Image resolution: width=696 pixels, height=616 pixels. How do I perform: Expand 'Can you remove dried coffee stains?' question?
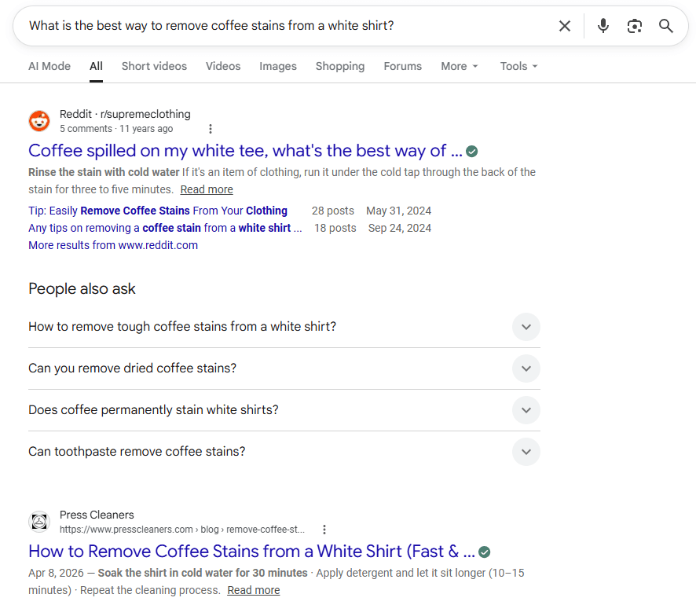click(x=284, y=368)
